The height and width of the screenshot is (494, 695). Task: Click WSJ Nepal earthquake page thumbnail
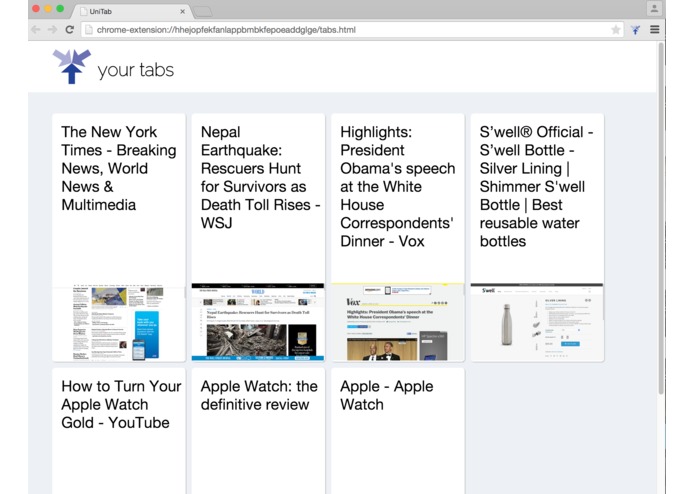click(x=258, y=323)
